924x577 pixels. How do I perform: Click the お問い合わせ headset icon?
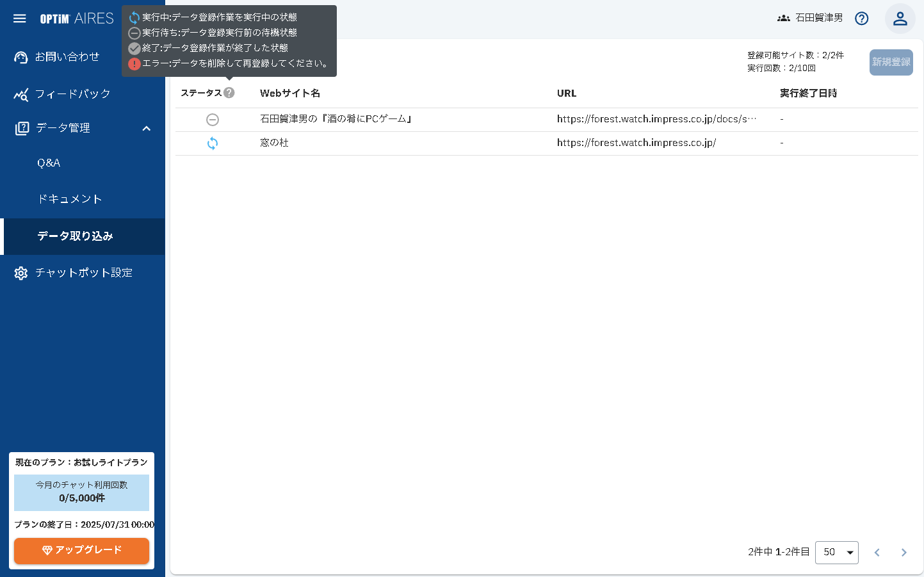[x=20, y=56]
